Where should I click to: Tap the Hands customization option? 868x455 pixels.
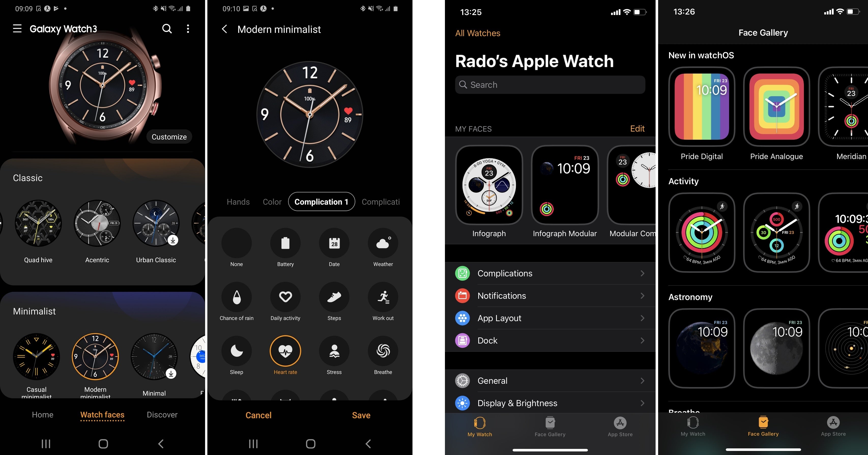[238, 202]
